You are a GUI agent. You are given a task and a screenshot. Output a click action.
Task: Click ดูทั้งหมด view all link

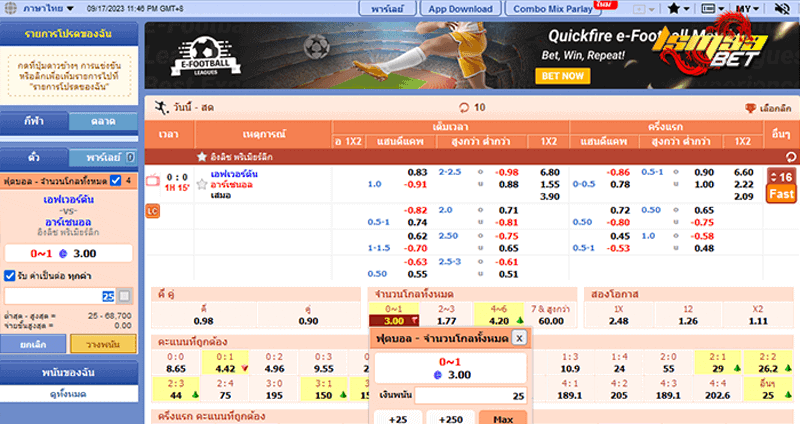pyautogui.click(x=68, y=394)
